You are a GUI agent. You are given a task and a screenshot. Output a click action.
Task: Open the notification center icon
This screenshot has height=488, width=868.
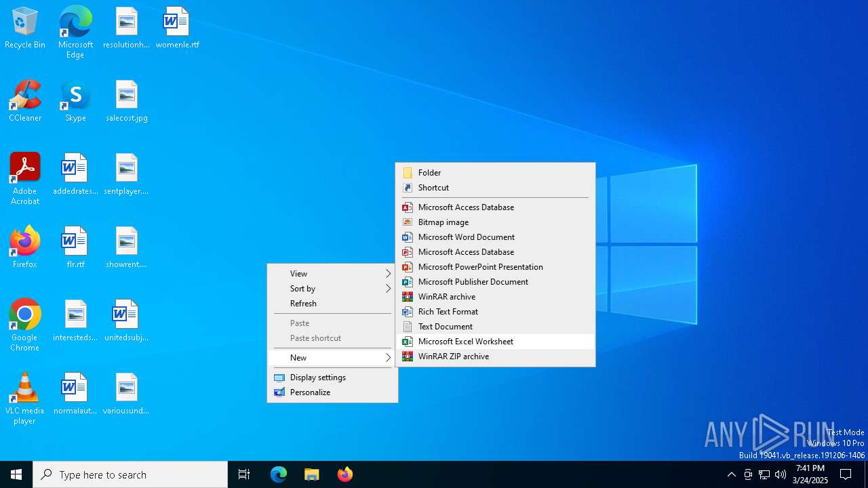click(846, 474)
